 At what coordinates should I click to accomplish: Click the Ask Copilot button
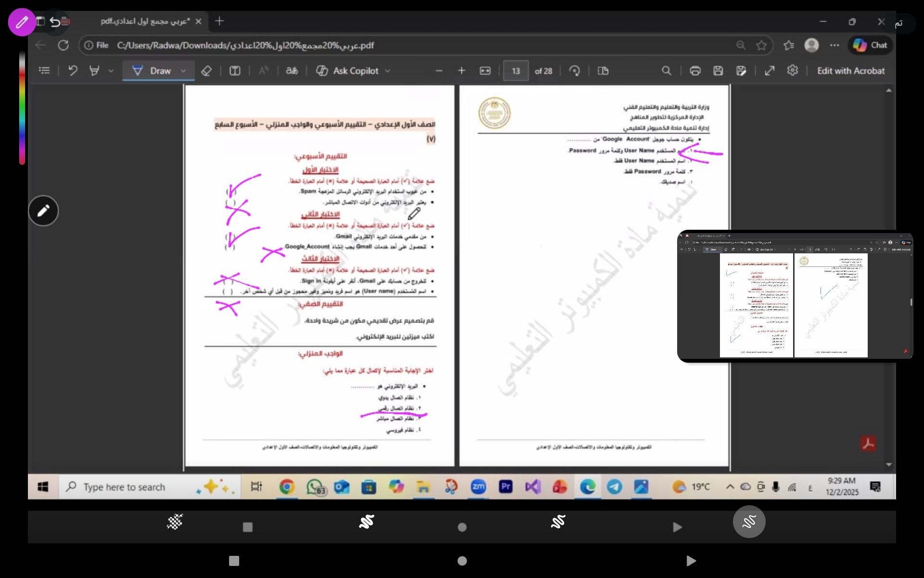point(347,71)
